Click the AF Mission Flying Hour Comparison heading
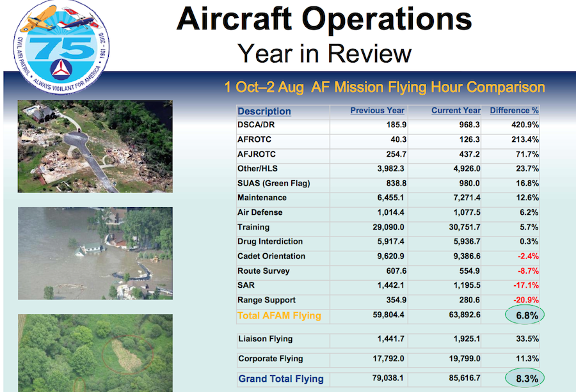Image resolution: width=576 pixels, height=392 pixels. 384,87
